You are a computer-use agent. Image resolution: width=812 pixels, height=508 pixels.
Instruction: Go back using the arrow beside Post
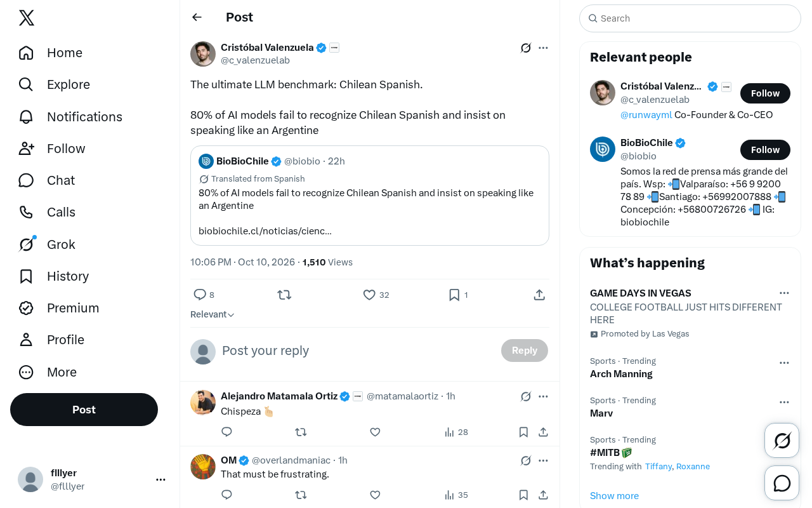point(197,17)
